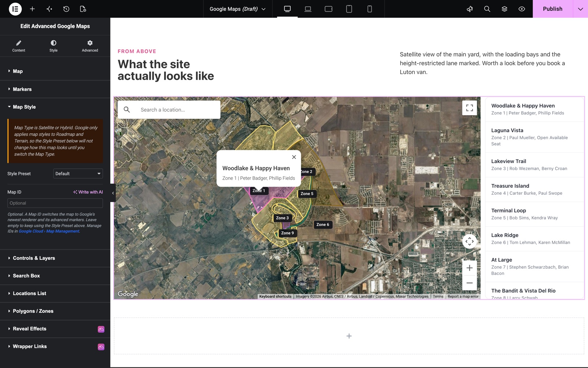
Task: Switch to desktop device view
Action: click(x=287, y=9)
